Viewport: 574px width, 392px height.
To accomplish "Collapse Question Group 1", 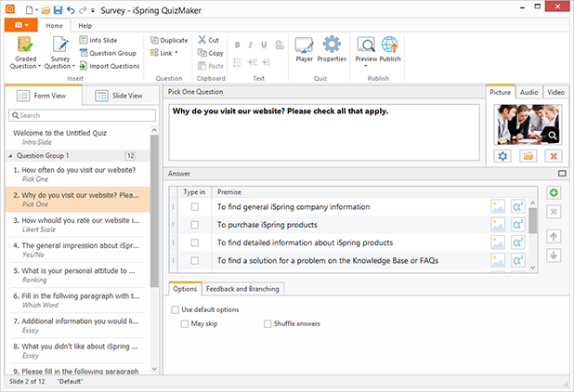I will (x=10, y=156).
